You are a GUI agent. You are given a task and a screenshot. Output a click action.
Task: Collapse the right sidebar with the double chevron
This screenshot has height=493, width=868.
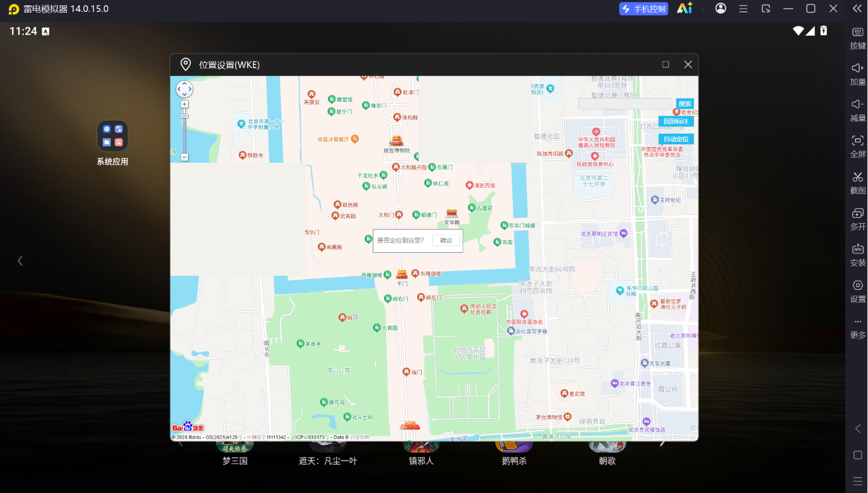click(x=857, y=9)
